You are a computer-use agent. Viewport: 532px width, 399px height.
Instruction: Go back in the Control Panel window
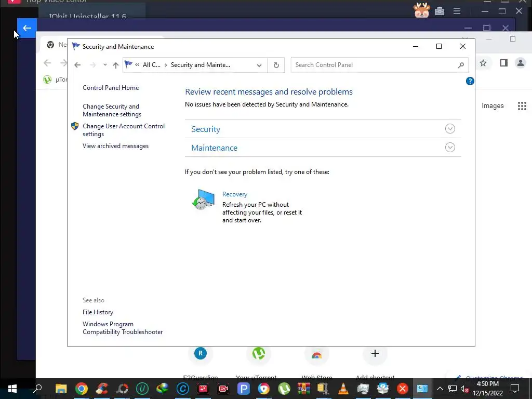point(77,65)
